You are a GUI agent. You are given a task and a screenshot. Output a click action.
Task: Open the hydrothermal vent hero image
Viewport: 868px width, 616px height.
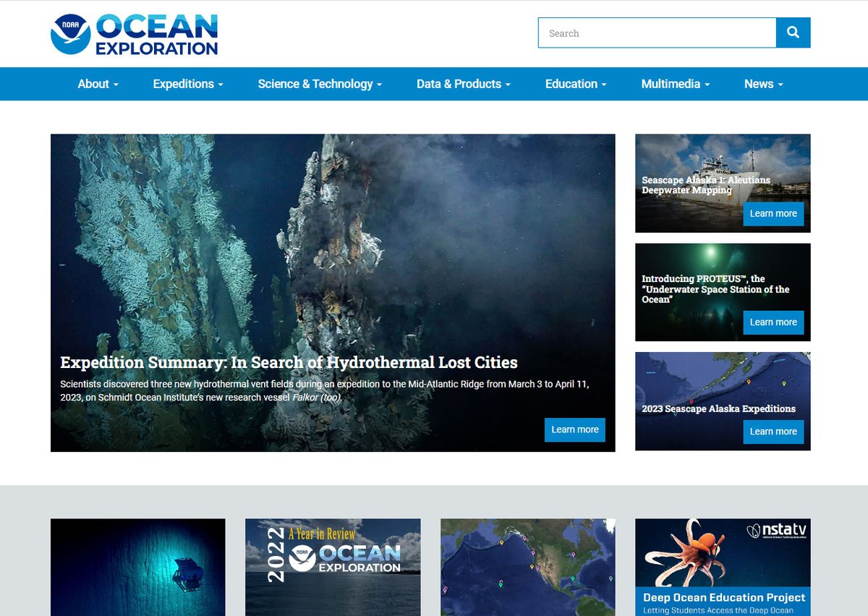point(333,293)
